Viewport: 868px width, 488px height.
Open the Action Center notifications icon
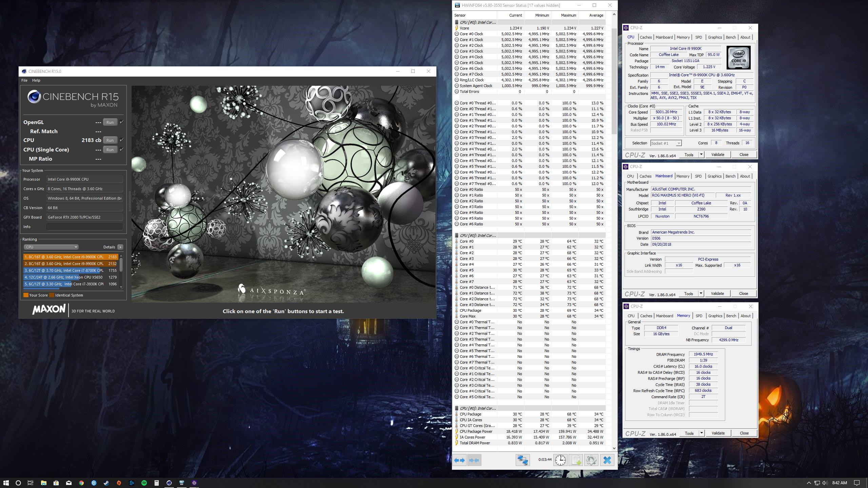click(857, 483)
